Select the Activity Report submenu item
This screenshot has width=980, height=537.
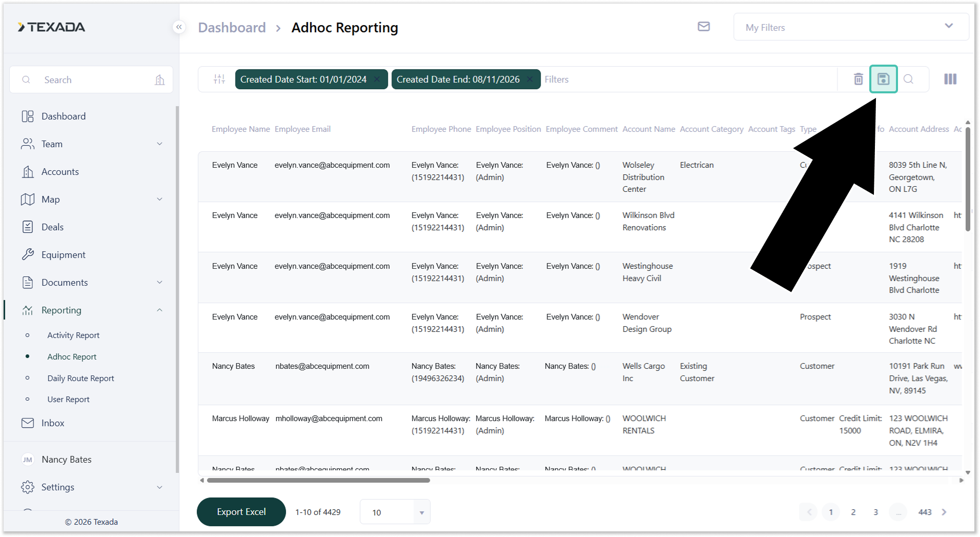point(73,335)
